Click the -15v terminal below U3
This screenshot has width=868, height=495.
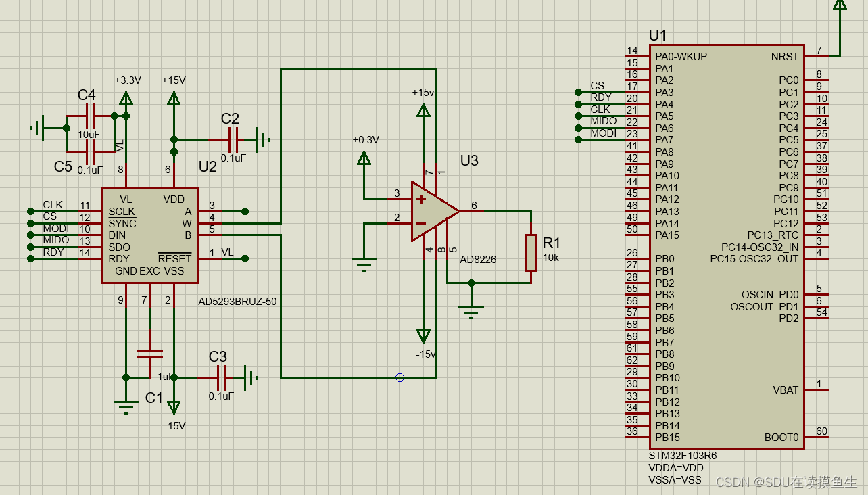423,336
